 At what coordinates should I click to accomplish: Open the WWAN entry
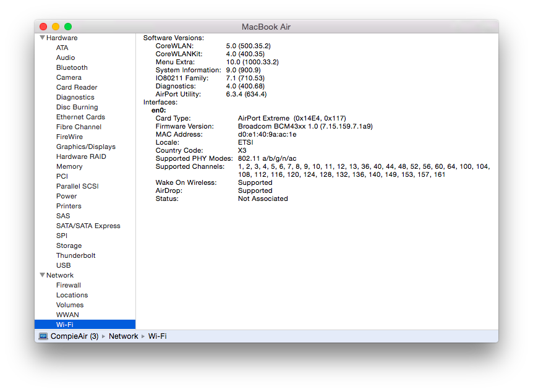point(67,315)
